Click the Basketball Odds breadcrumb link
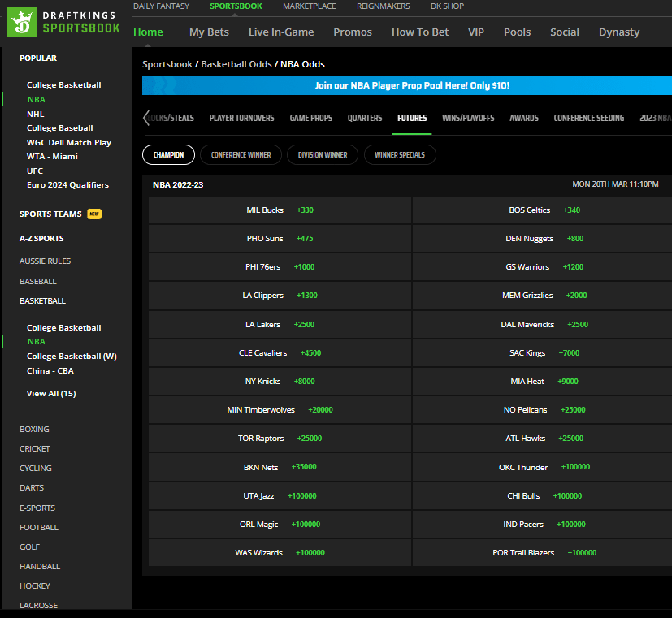Image resolution: width=672 pixels, height=618 pixels. click(x=236, y=64)
